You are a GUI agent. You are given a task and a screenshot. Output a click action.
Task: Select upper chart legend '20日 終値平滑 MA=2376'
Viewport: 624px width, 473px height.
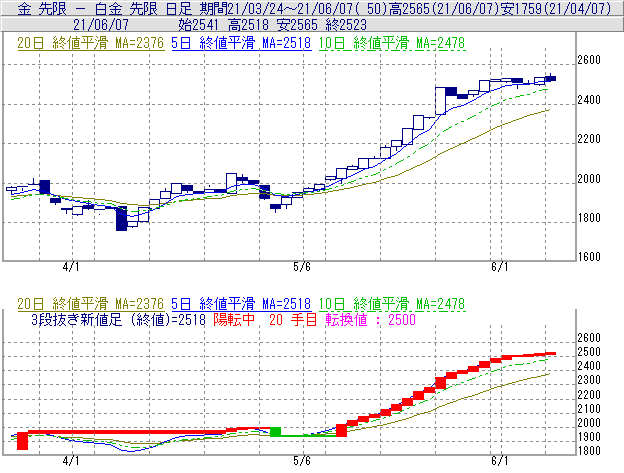point(90,43)
